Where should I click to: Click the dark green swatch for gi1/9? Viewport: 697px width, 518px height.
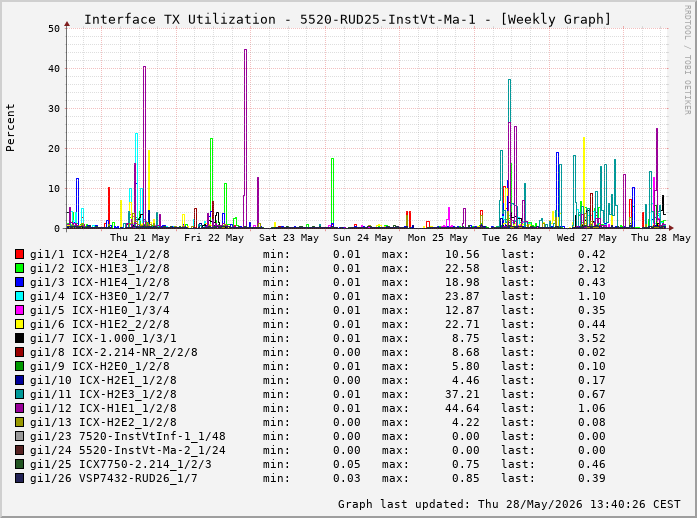pyautogui.click(x=19, y=366)
